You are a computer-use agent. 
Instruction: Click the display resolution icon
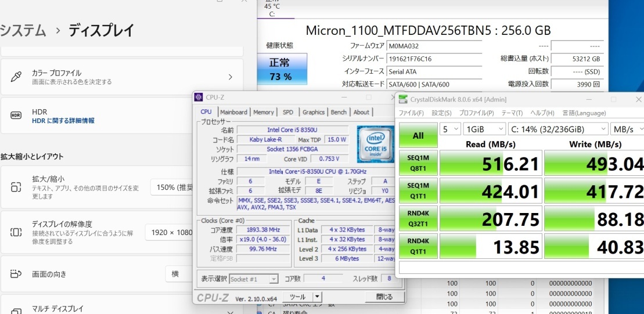pos(16,232)
